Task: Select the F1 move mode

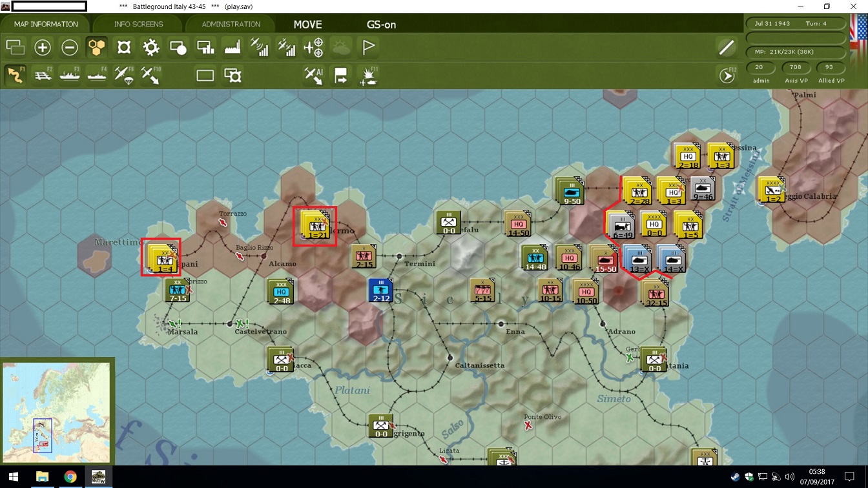Action: [x=15, y=75]
